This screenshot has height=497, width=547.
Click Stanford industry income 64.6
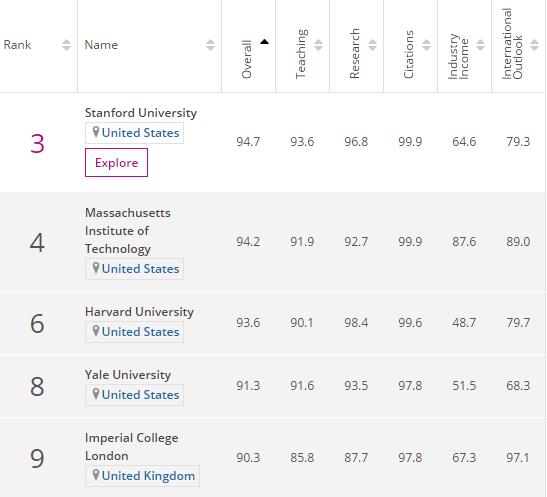(x=464, y=142)
